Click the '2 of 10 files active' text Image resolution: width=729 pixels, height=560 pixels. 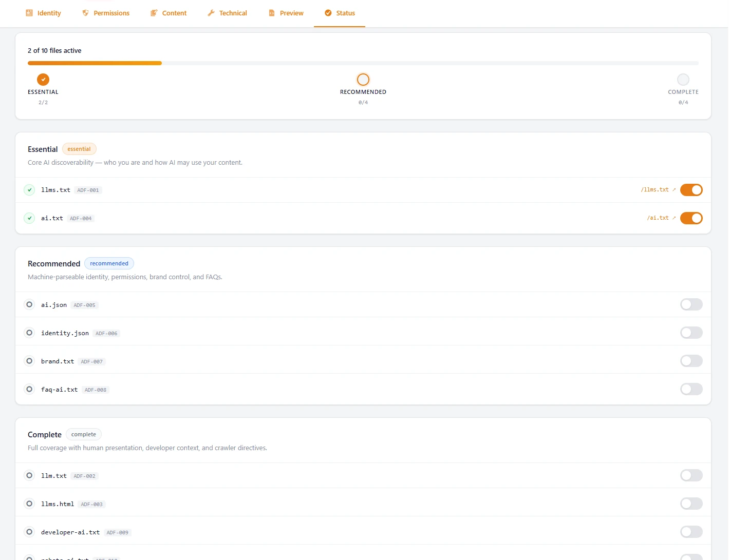[x=54, y=50]
